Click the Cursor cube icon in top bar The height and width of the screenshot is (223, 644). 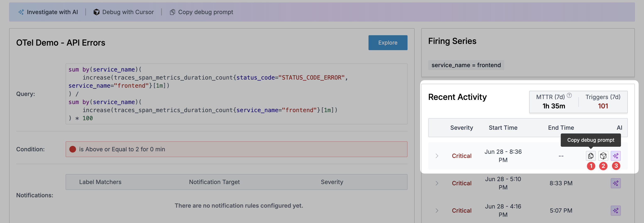pyautogui.click(x=97, y=12)
